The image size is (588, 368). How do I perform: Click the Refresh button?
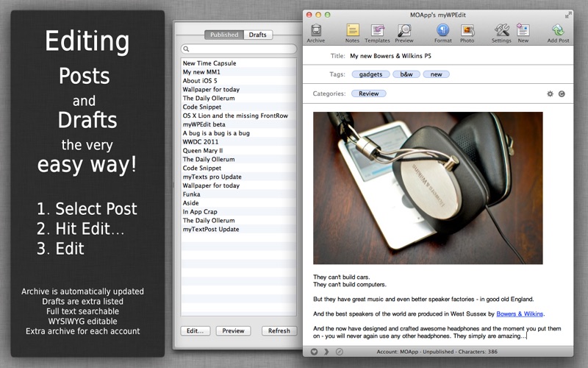[x=279, y=330]
